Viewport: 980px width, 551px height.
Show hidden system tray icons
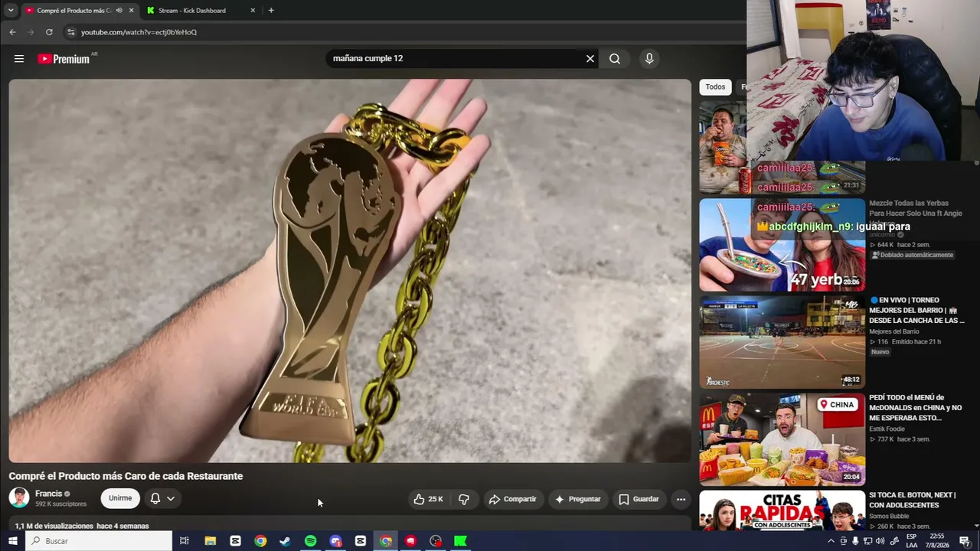tap(831, 541)
